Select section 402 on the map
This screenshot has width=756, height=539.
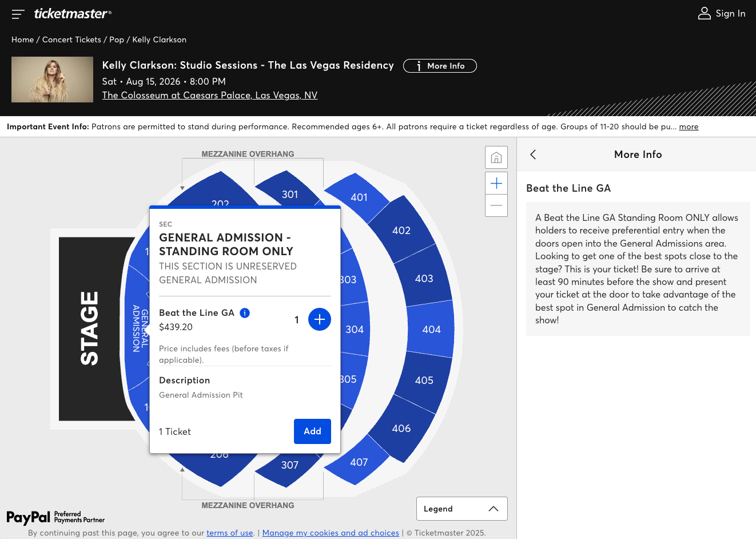(x=401, y=231)
